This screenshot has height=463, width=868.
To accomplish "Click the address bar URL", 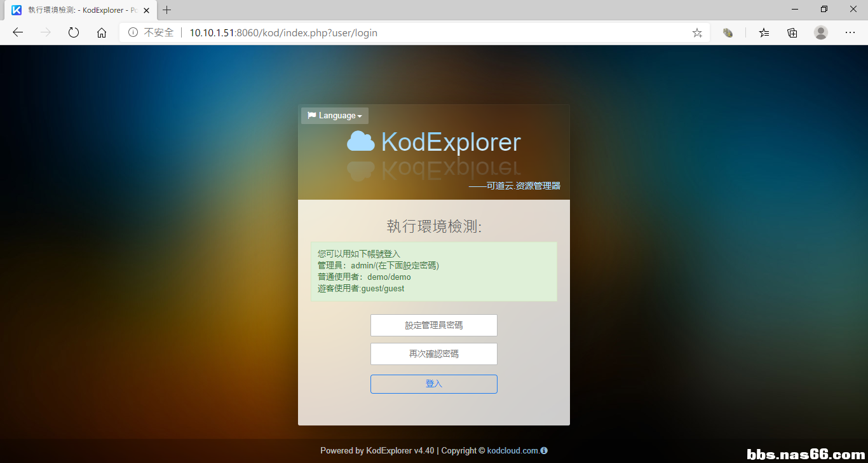I will coord(283,32).
